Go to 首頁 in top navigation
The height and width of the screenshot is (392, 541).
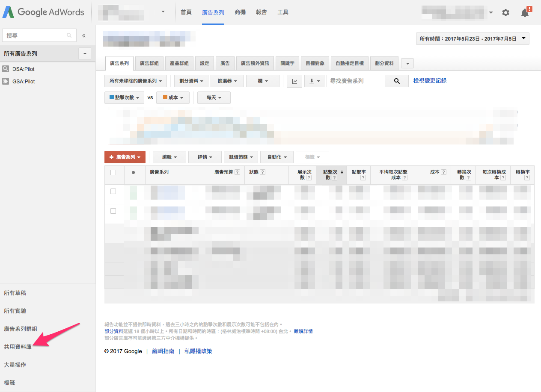click(x=186, y=12)
